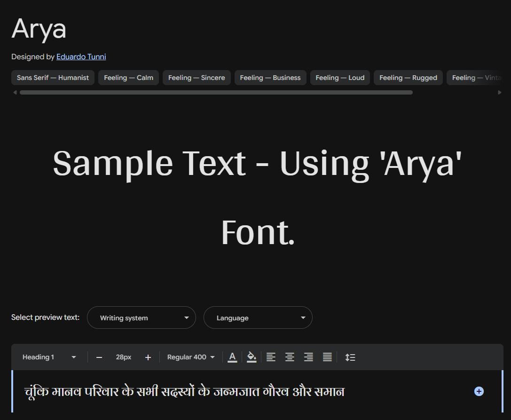Open the background fill color icon
Screen dimensions: 511x420
tap(251, 357)
